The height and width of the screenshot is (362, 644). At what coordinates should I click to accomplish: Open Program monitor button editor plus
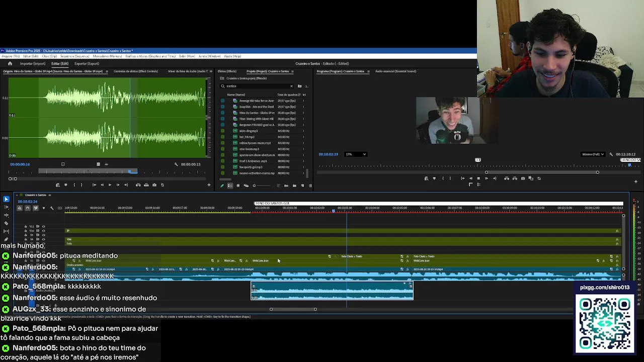click(635, 182)
